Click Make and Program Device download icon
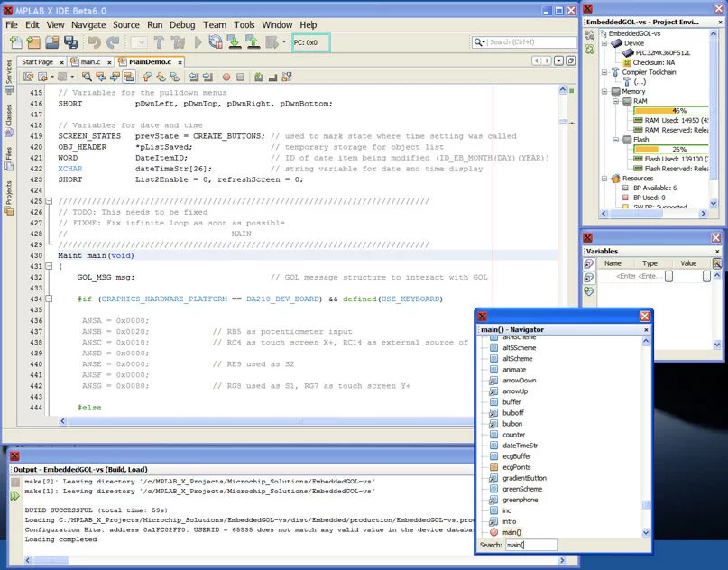This screenshot has height=570, width=728. (235, 42)
